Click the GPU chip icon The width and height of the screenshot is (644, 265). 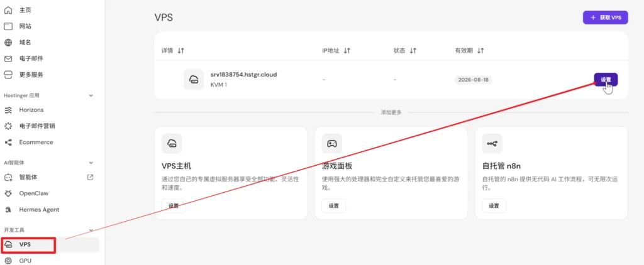[8, 261]
